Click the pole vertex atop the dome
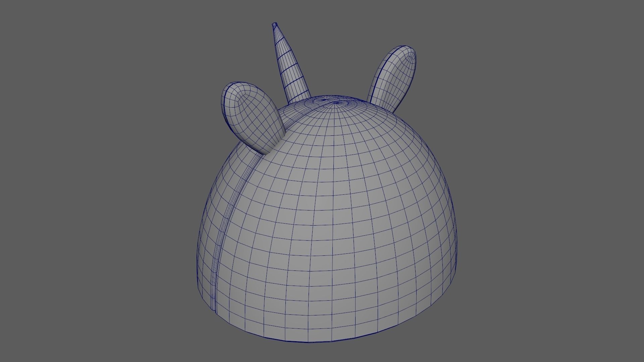The height and width of the screenshot is (362, 644). (x=335, y=103)
